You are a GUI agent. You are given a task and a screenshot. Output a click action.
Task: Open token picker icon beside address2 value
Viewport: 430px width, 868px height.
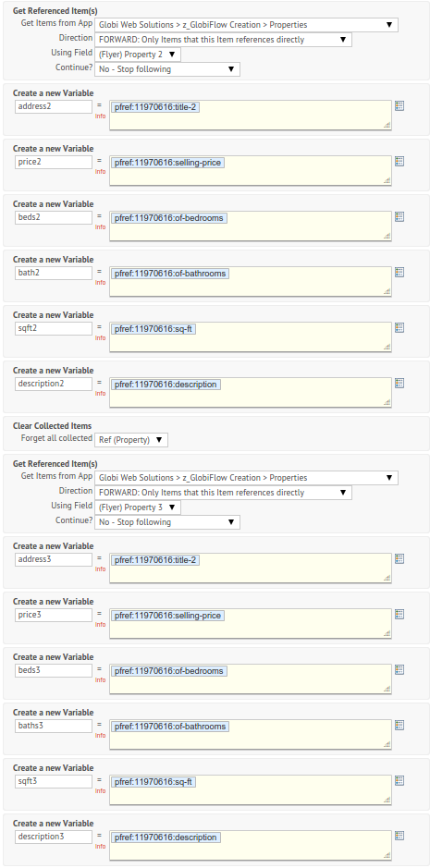399,105
